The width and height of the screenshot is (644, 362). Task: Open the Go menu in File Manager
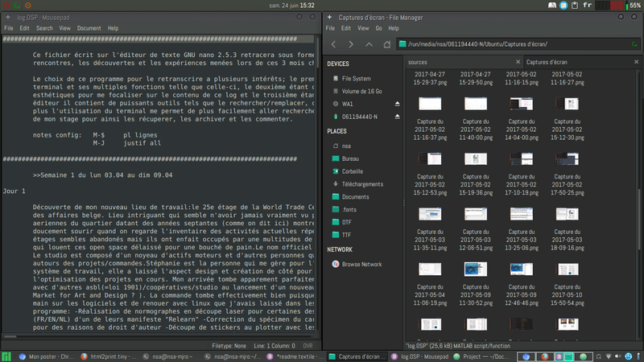tap(378, 28)
